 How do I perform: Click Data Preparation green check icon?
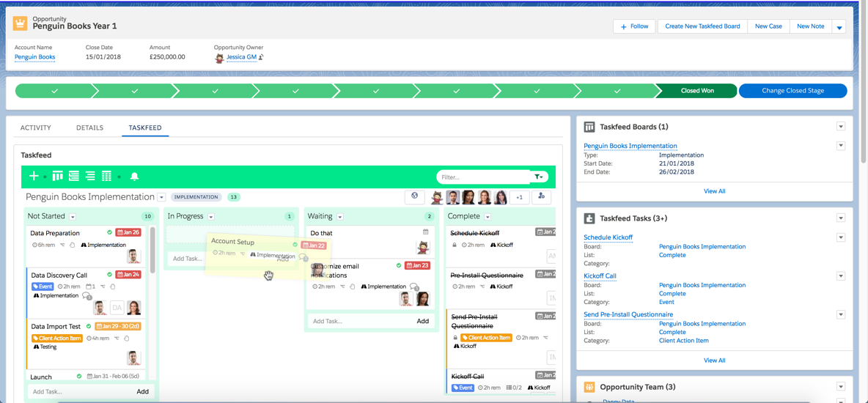pyautogui.click(x=110, y=232)
